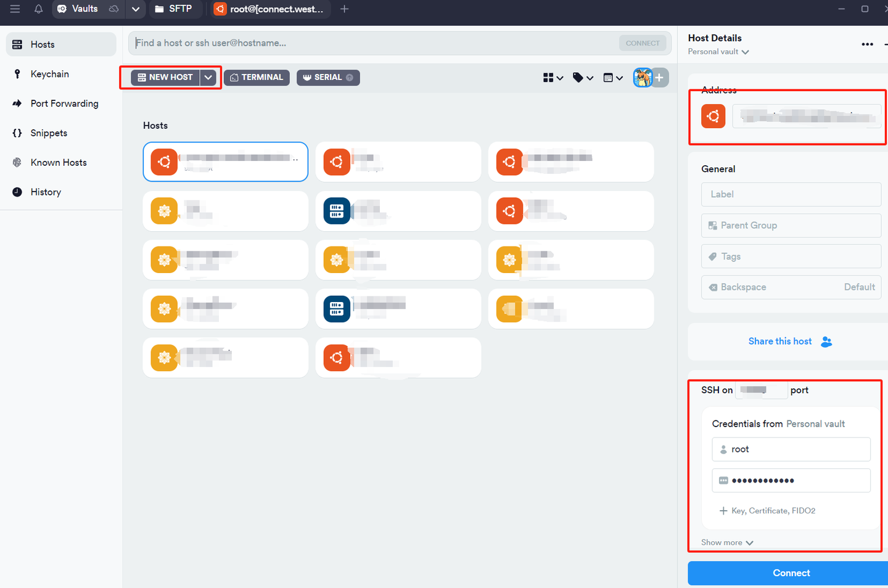Open the Keychain section in sidebar
Screen dimensions: 888x588
tap(49, 73)
